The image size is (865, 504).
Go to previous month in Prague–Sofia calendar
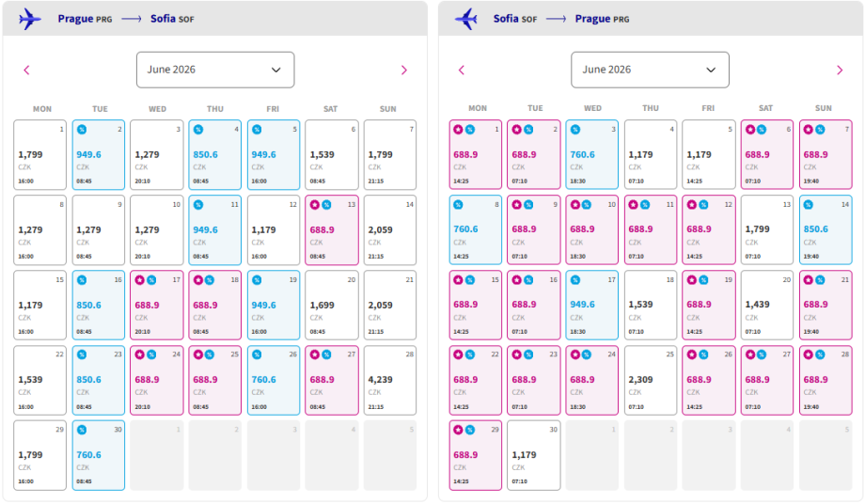click(x=26, y=70)
